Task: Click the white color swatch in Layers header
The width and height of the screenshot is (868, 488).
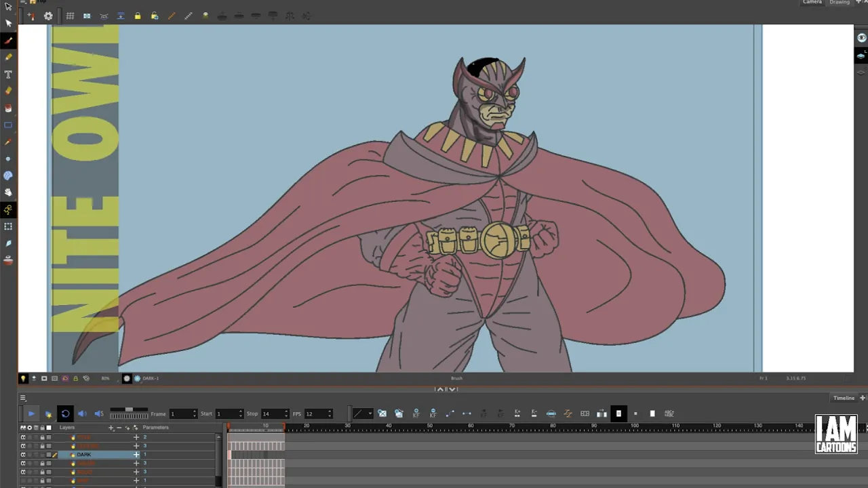Action: (48, 428)
